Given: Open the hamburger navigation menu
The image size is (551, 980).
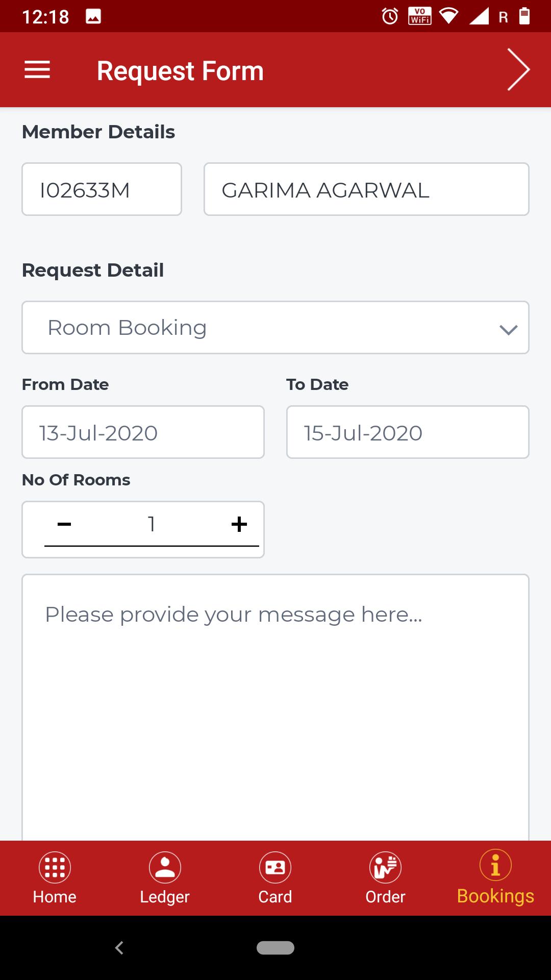Looking at the screenshot, I should point(37,70).
